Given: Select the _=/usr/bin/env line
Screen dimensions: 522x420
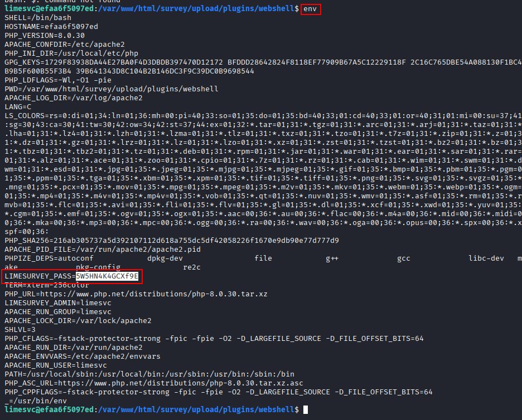Looking at the screenshot, I should click(x=36, y=401).
